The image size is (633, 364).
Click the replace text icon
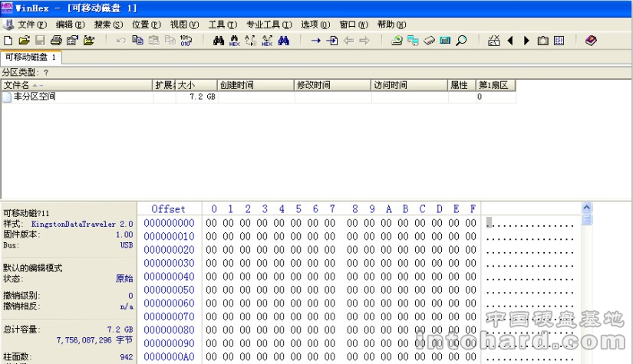(x=251, y=41)
